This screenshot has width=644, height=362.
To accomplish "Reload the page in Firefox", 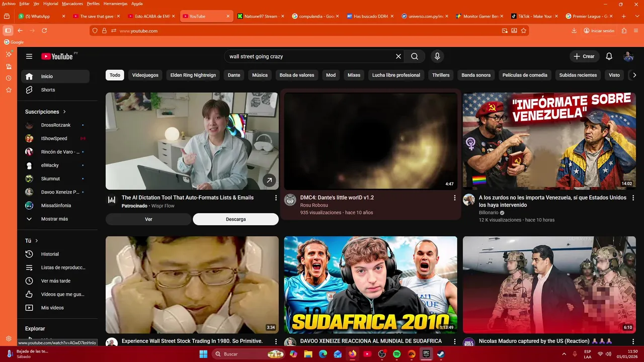I will coord(44,31).
